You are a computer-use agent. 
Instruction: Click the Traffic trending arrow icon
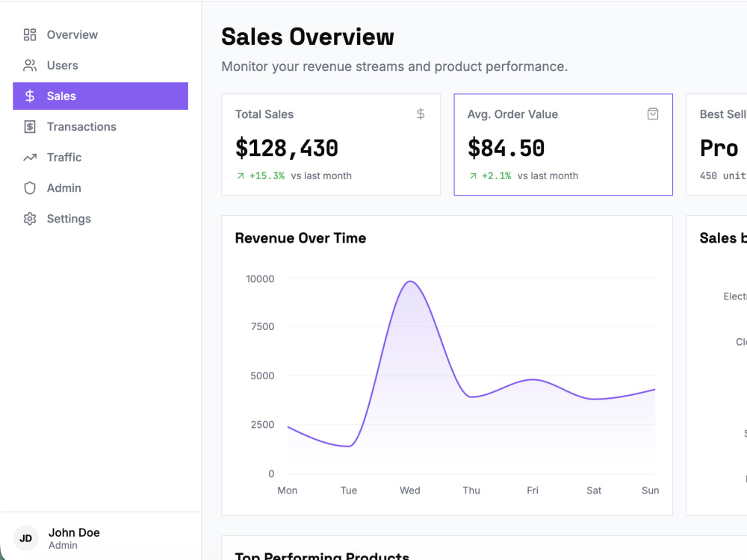[30, 157]
